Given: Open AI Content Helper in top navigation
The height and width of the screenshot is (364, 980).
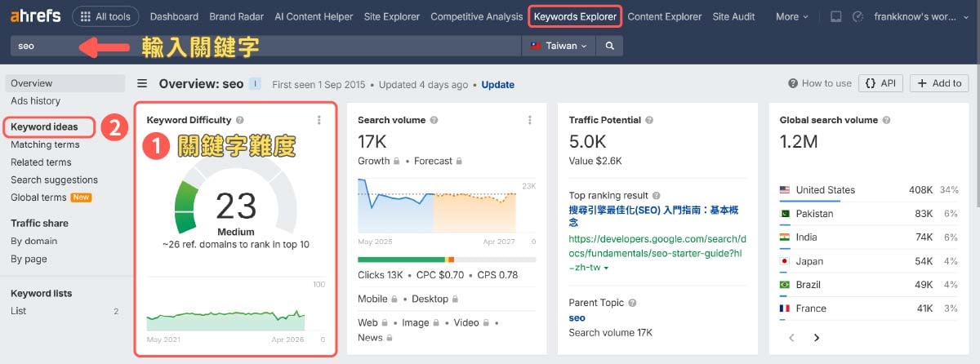Looking at the screenshot, I should pos(314,16).
